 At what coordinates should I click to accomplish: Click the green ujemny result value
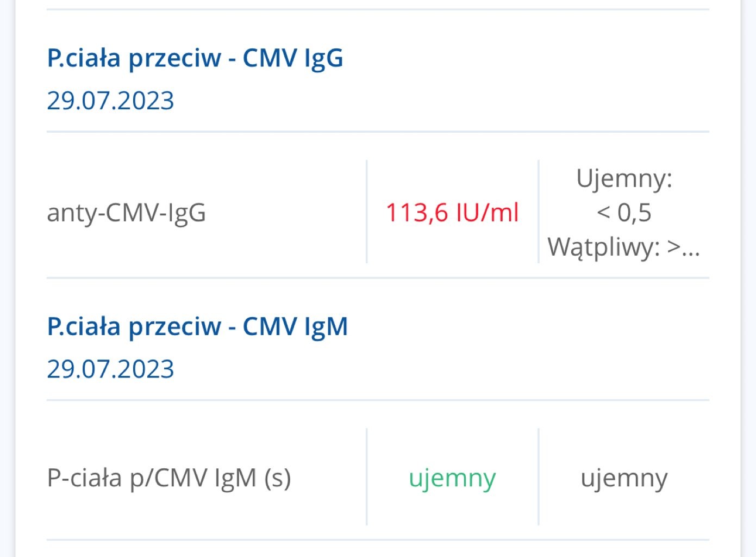point(452,478)
